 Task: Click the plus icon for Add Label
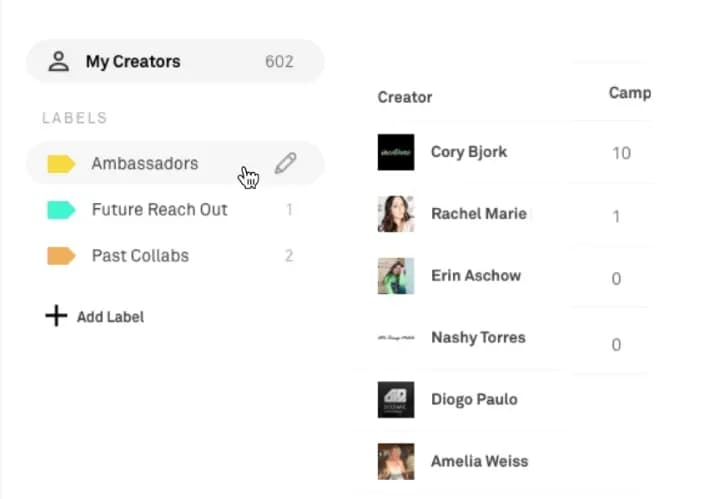[x=56, y=316]
